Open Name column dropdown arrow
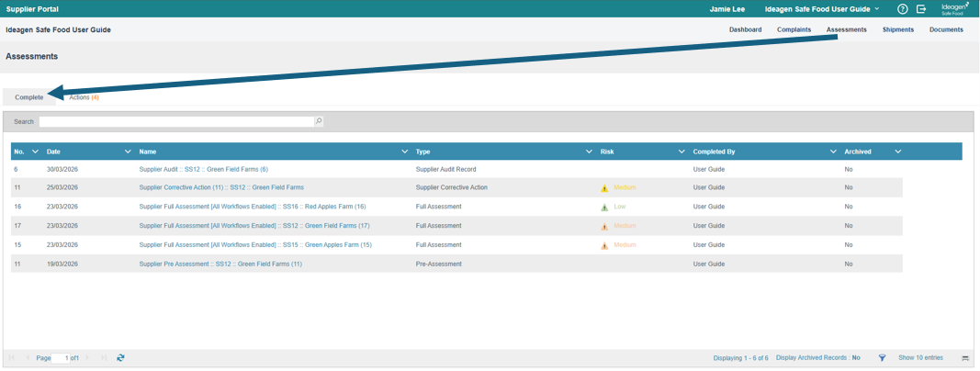Viewport: 980px width, 371px height. coord(404,152)
